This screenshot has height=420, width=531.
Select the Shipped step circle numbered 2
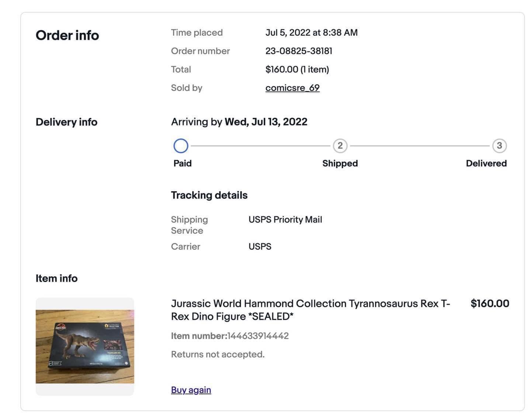pos(340,146)
